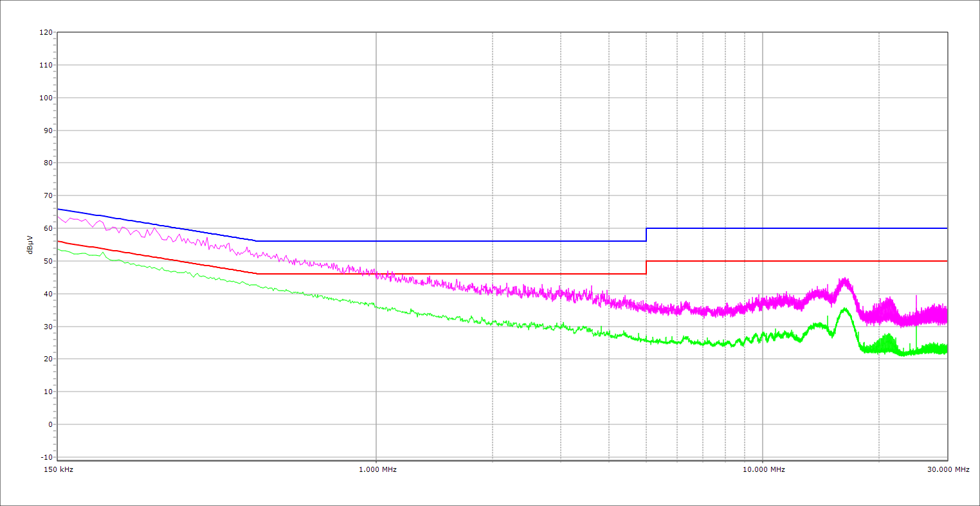This screenshot has width=980, height=506.
Task: Click the magenta trace's highest peak near 16 MHz
Action: pos(844,280)
